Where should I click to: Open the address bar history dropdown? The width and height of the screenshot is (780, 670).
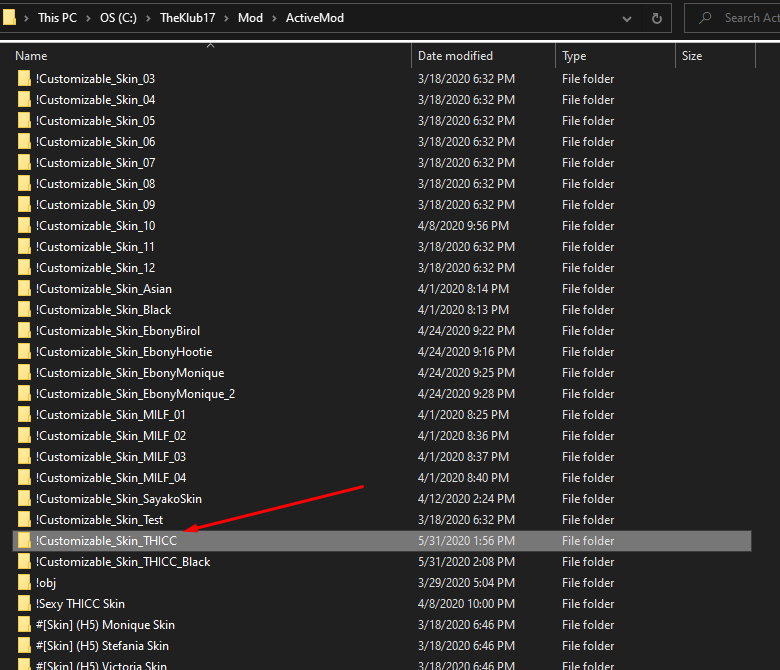pos(627,19)
